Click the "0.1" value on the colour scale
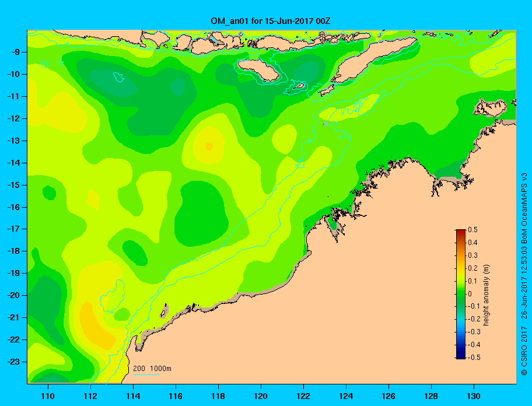Image resolution: width=532 pixels, height=406 pixels. (x=473, y=281)
